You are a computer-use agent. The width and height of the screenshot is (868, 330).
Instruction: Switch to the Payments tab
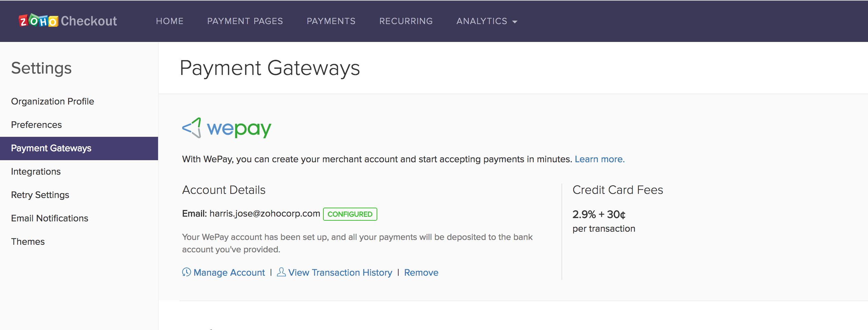click(331, 21)
